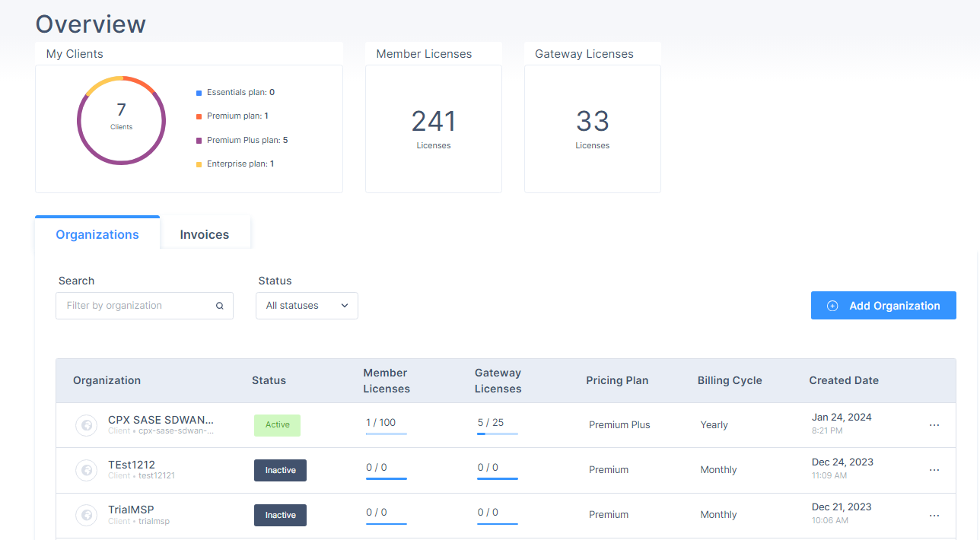Click the Add Organization button
This screenshot has height=540, width=980.
click(883, 306)
